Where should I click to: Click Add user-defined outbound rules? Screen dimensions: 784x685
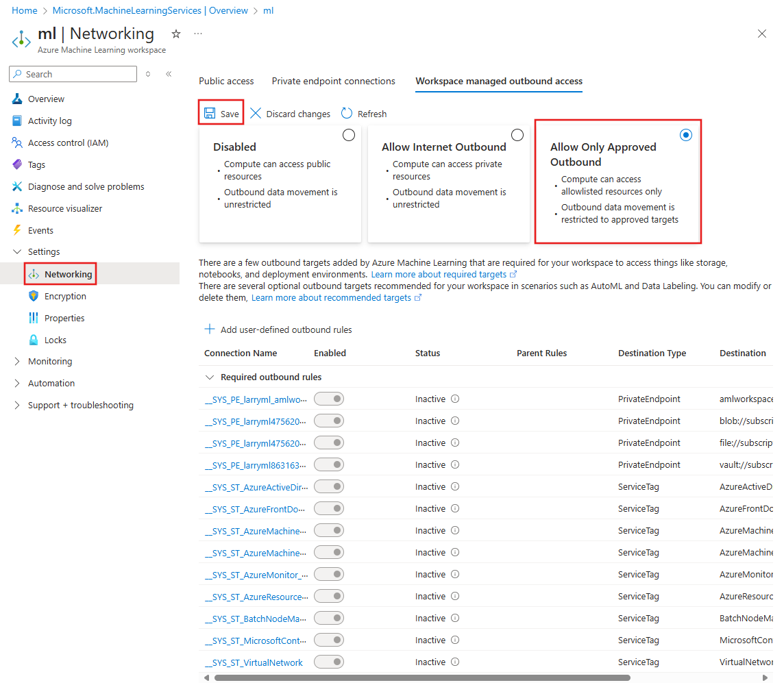[278, 329]
